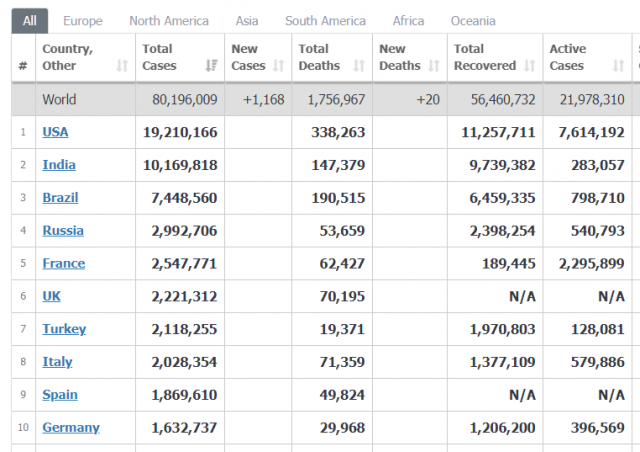Select France total cases 2,547,771
This screenshot has height=452, width=640.
point(184,263)
